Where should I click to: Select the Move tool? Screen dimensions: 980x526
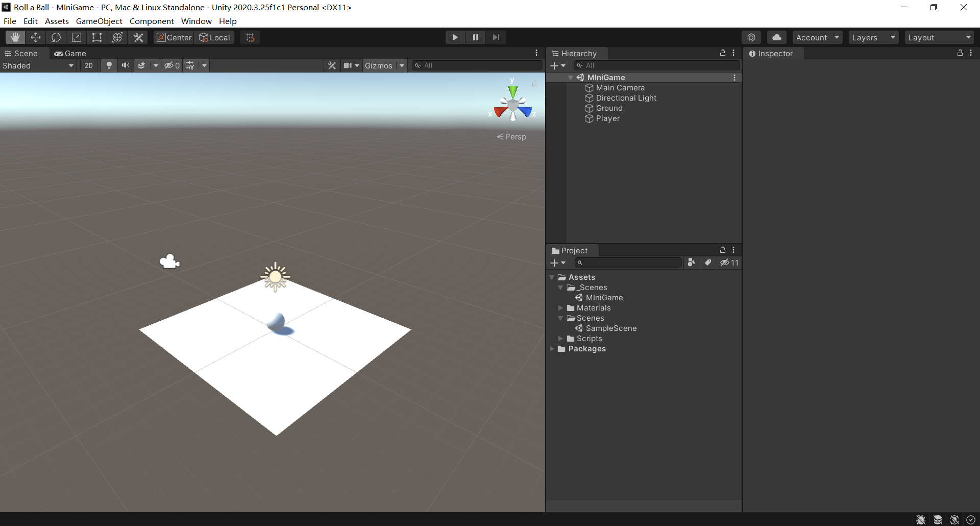[x=36, y=37]
